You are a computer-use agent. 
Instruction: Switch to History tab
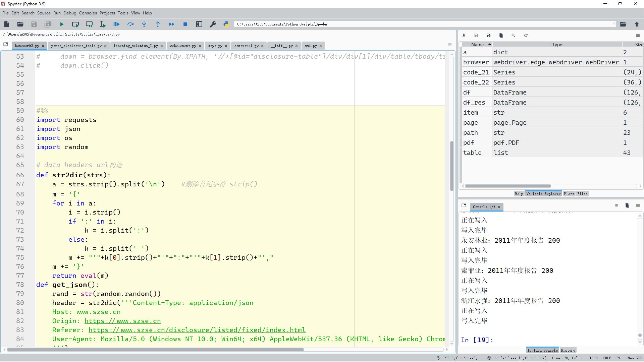click(x=568, y=350)
